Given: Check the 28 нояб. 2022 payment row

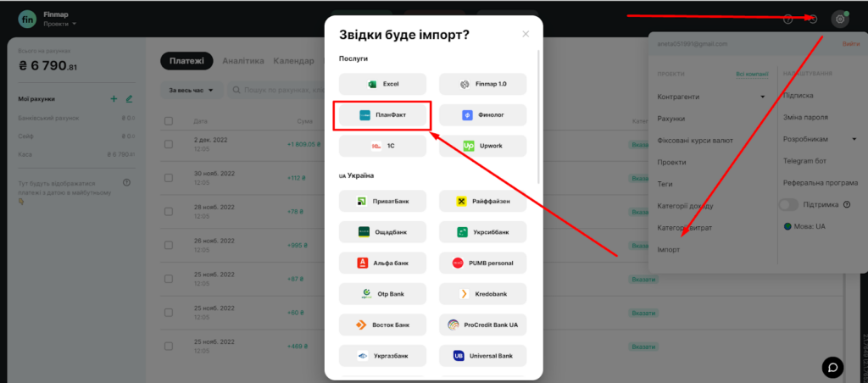Looking at the screenshot, I should tap(169, 212).
